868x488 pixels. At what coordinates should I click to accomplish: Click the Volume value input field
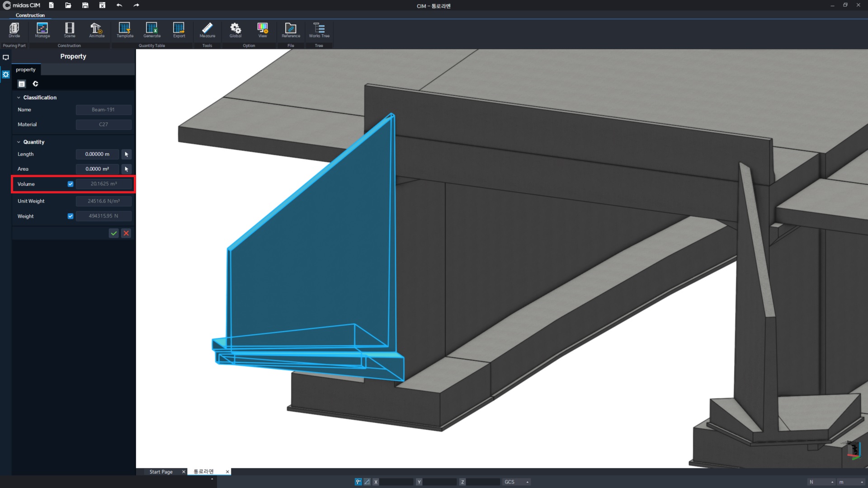pyautogui.click(x=103, y=183)
